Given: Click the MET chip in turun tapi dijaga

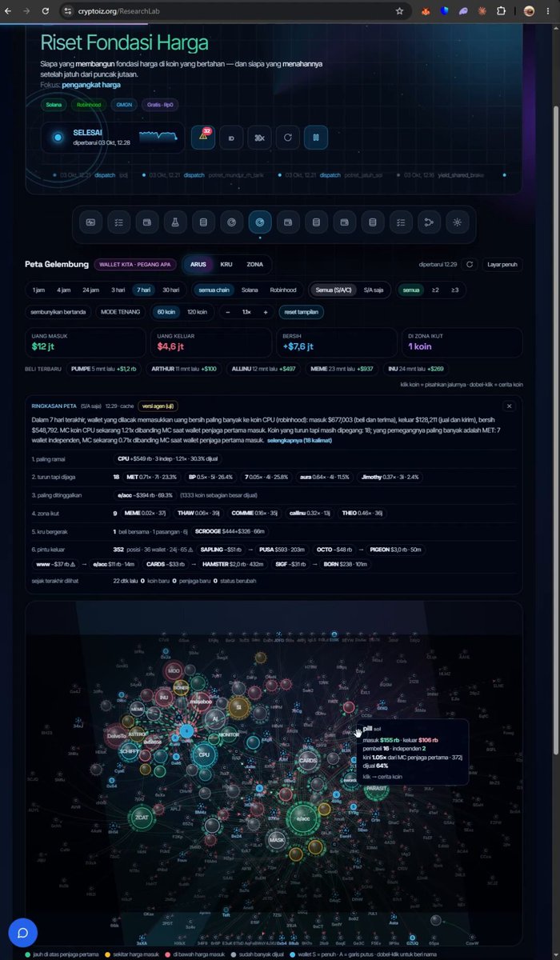Looking at the screenshot, I should click(153, 476).
